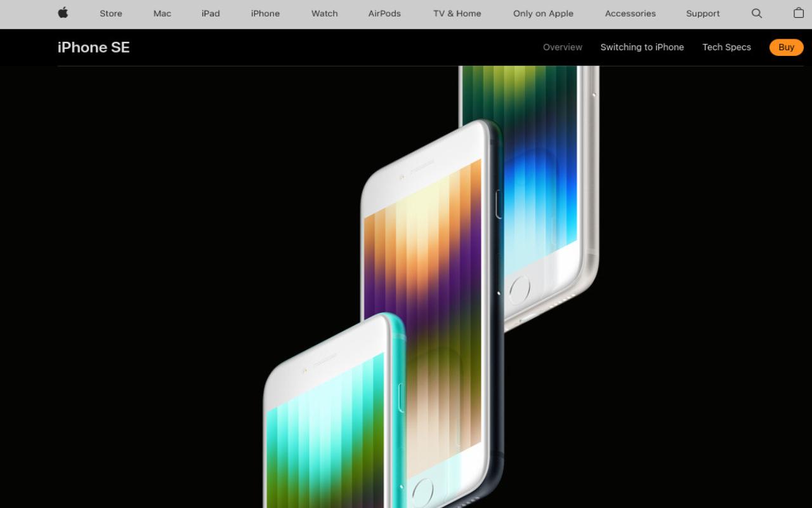Click the iPhone SE title link
Screen dimensions: 812x508
[93, 47]
